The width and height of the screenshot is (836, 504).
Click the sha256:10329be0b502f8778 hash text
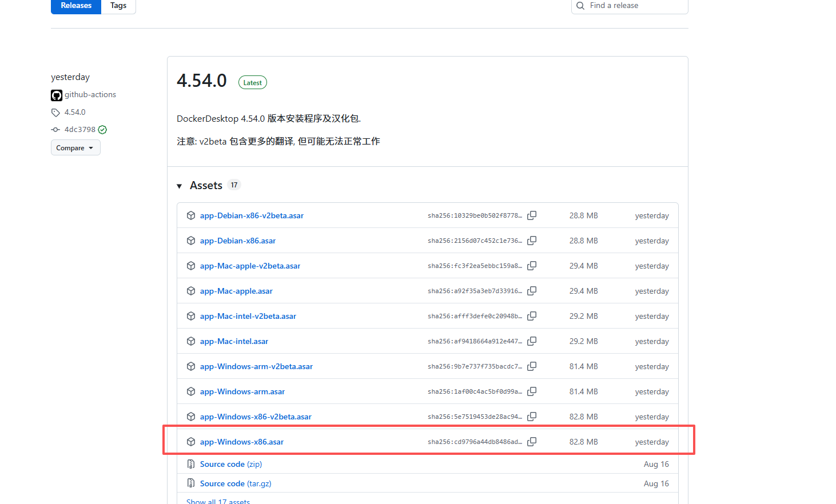[x=475, y=215]
